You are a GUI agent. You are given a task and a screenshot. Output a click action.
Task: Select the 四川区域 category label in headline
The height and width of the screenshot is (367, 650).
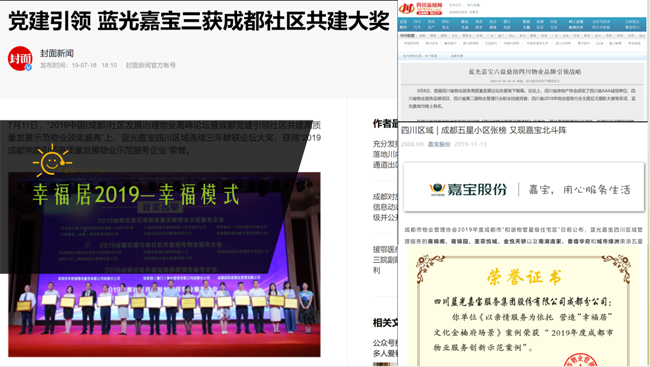click(417, 130)
